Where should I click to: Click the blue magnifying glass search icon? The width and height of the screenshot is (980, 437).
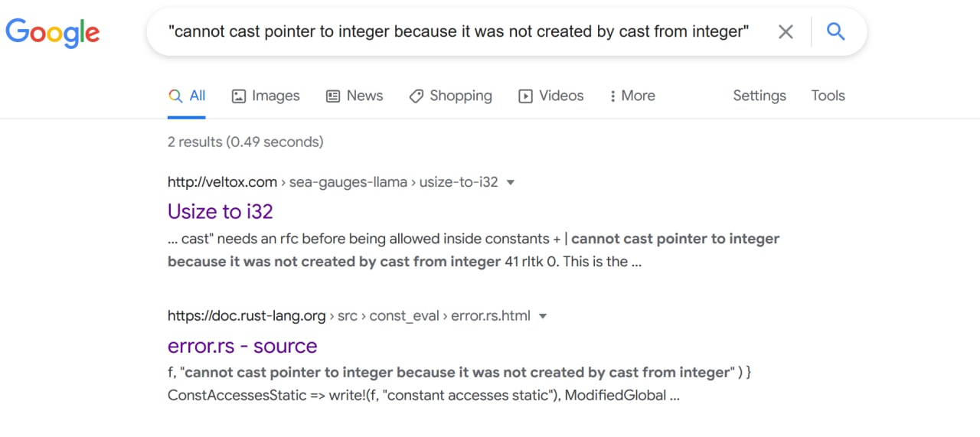[x=836, y=31]
